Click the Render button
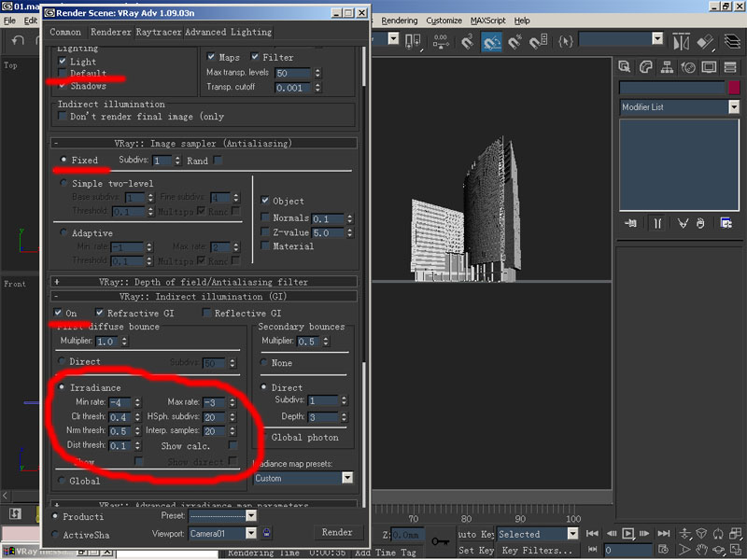The image size is (747, 560). click(x=337, y=532)
